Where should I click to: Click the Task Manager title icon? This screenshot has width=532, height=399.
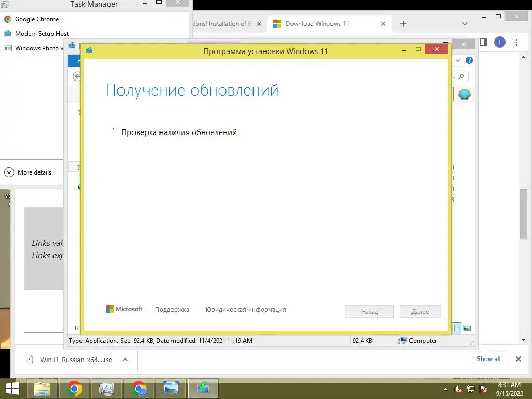[5, 4]
